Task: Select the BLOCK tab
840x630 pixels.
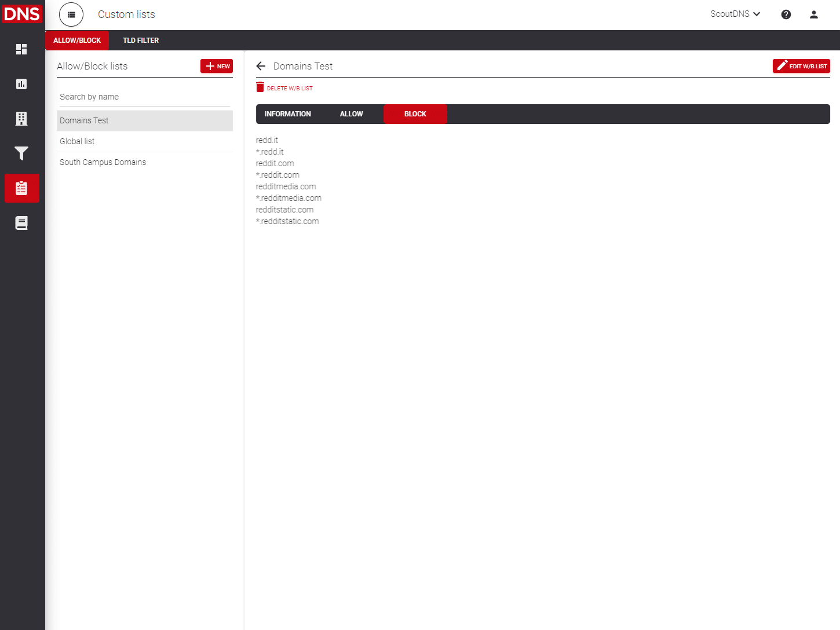Action: click(415, 114)
